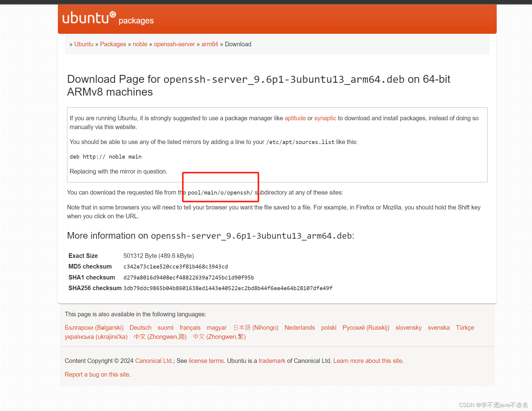Open the aptitude package manager link

coord(295,118)
